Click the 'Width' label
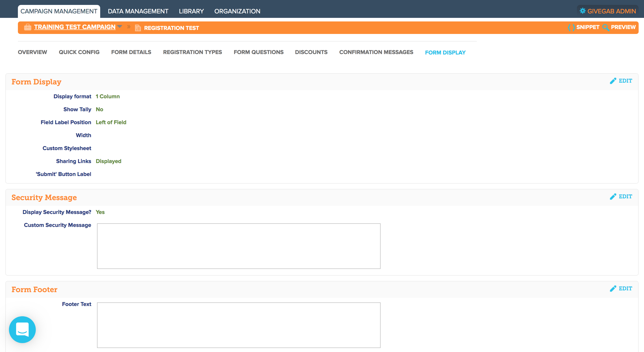The height and width of the screenshot is (352, 644). pyautogui.click(x=83, y=136)
